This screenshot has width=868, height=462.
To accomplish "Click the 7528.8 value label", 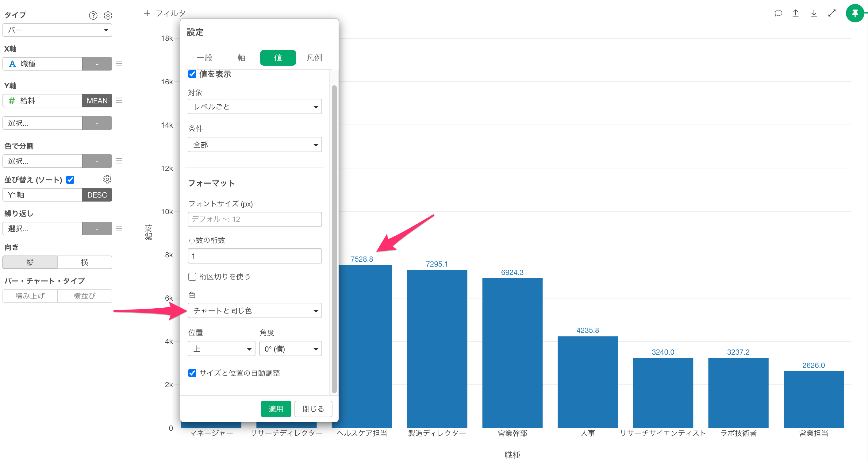I will 362,259.
